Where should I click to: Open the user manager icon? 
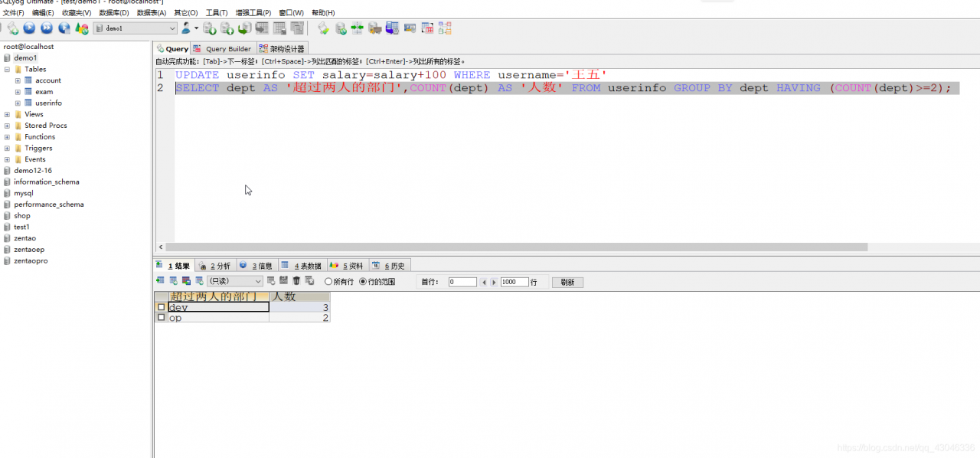pyautogui.click(x=186, y=28)
